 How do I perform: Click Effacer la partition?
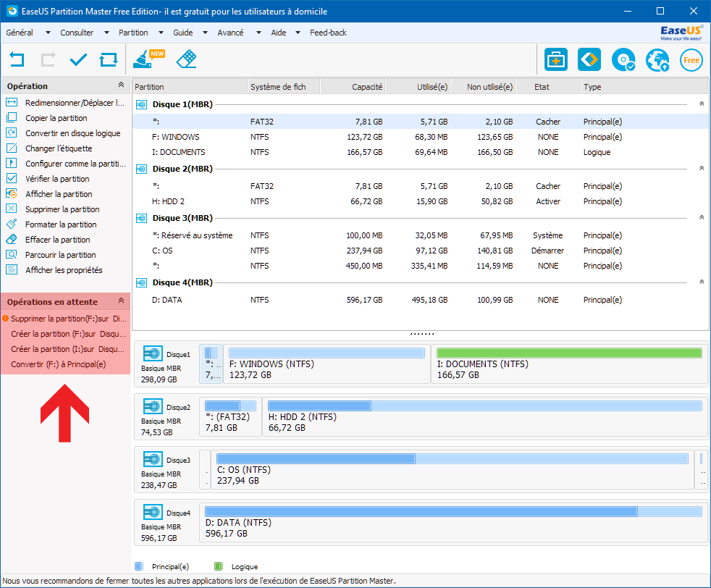[x=48, y=240]
